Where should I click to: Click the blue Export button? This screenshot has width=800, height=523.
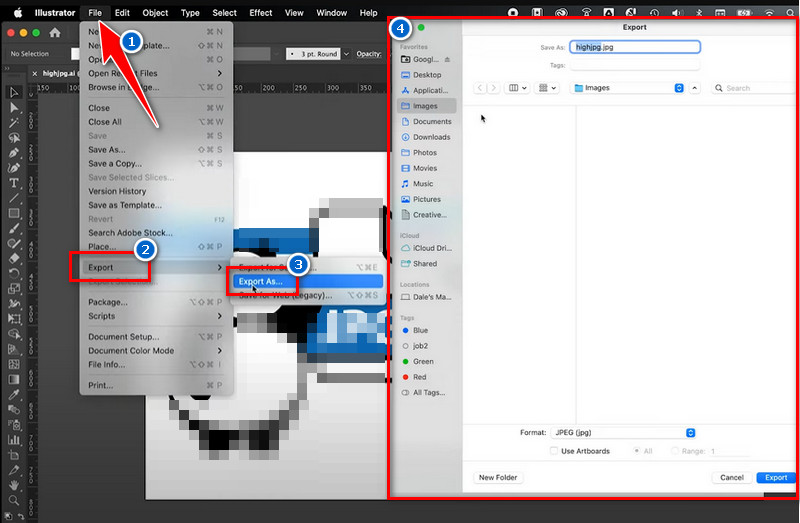pos(776,478)
